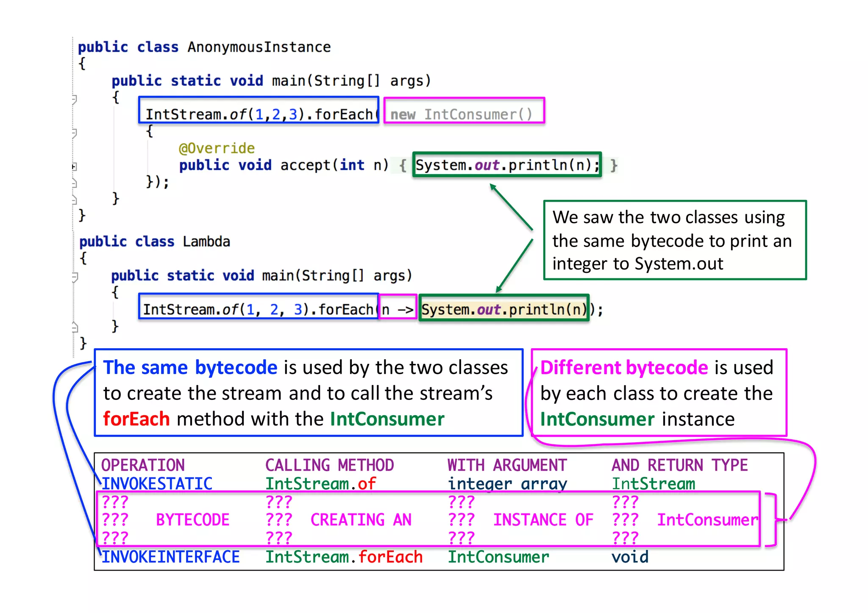Expand the folded accept method gutter marker
The width and height of the screenshot is (868, 613).
(74, 166)
